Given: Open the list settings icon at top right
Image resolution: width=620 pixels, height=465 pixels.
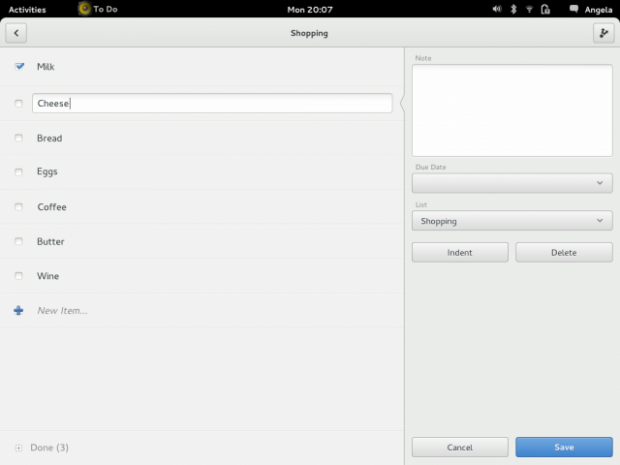Looking at the screenshot, I should (603, 33).
